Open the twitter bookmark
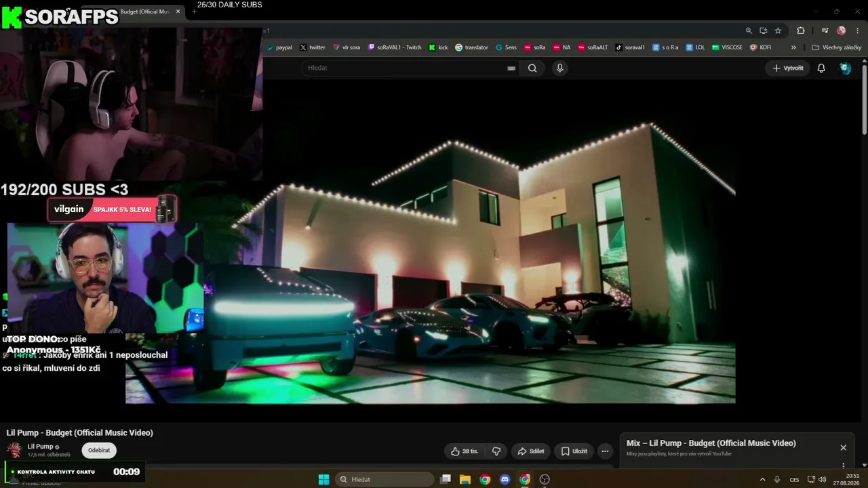868x488 pixels. [313, 47]
